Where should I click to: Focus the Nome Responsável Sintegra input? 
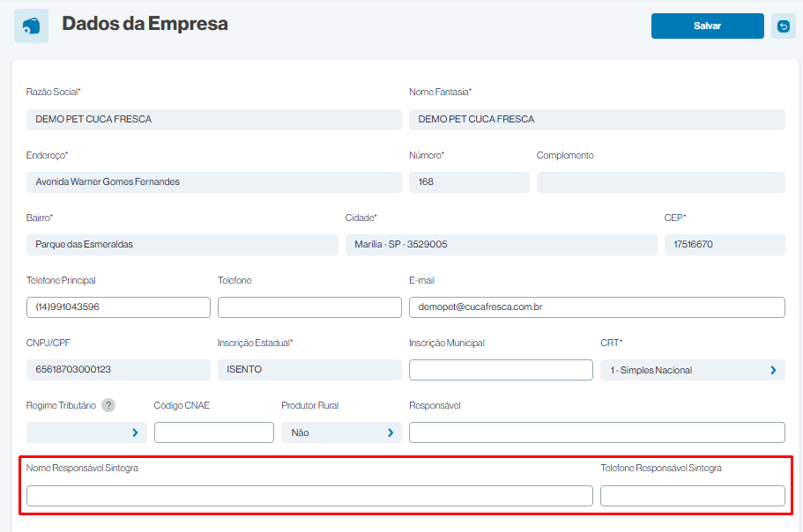309,496
